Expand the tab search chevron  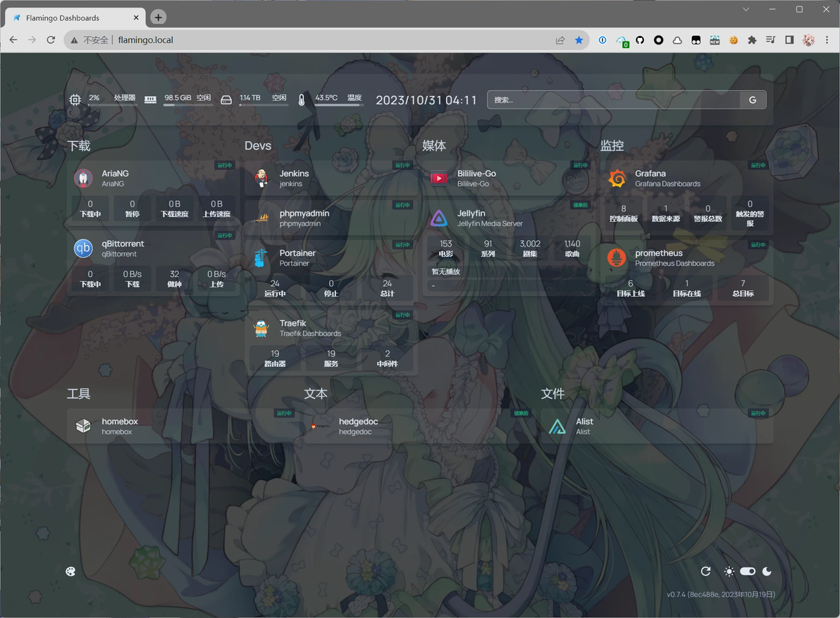(x=746, y=9)
